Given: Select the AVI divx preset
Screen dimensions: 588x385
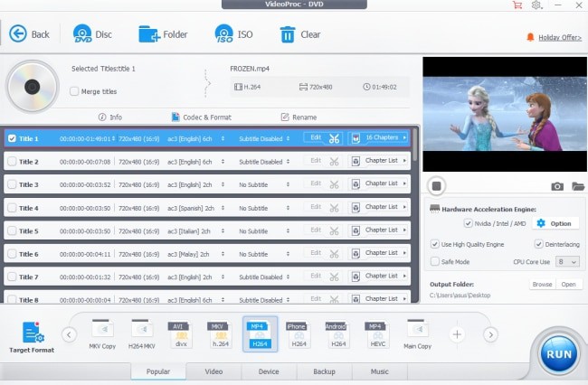Looking at the screenshot, I should (181, 334).
